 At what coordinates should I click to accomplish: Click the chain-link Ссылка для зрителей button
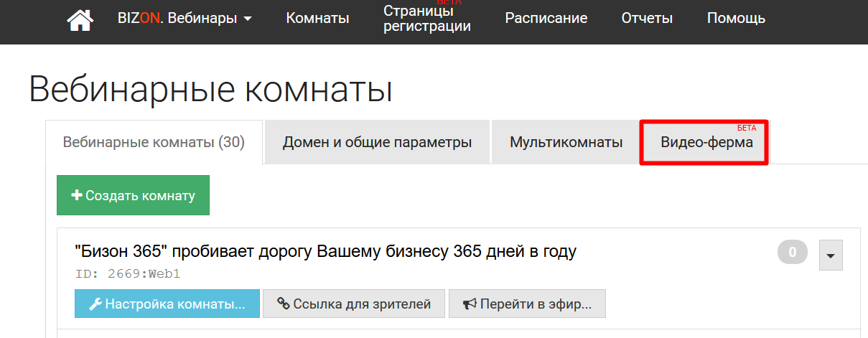pyautogui.click(x=354, y=304)
